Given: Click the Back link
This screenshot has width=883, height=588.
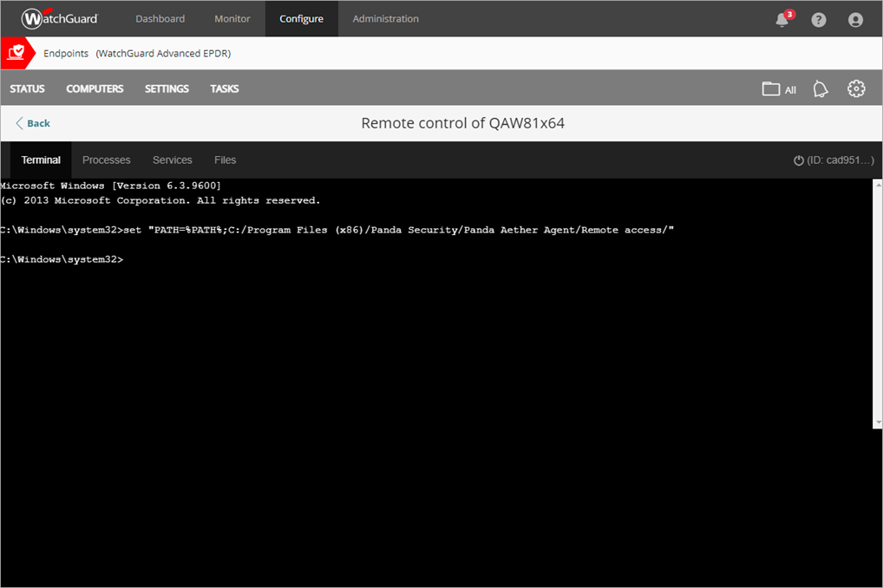Looking at the screenshot, I should (32, 123).
